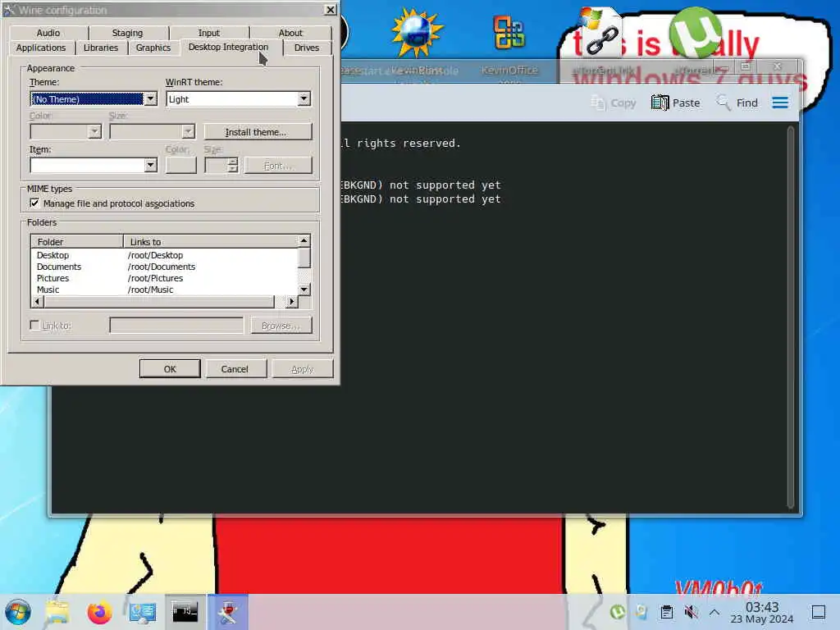Click OK in Wine configuration
The height and width of the screenshot is (630, 840).
pos(170,368)
